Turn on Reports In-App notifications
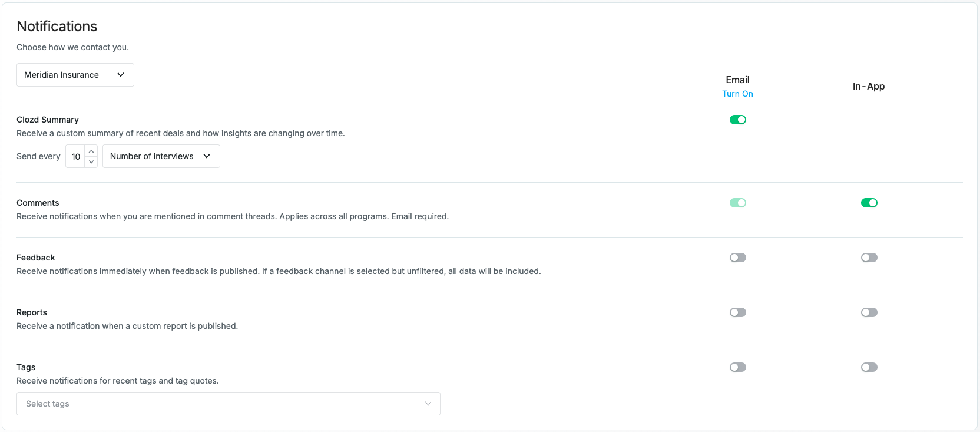 (869, 312)
